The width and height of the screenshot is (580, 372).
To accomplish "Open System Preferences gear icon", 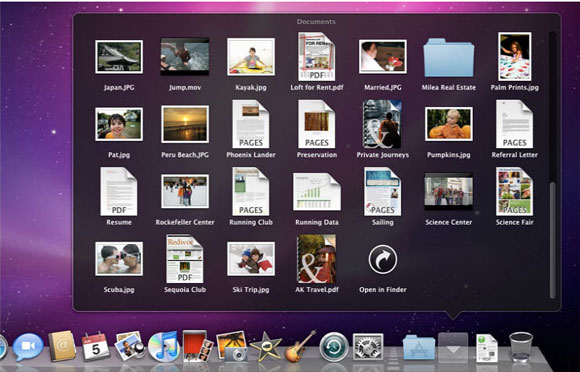I will 368,347.
